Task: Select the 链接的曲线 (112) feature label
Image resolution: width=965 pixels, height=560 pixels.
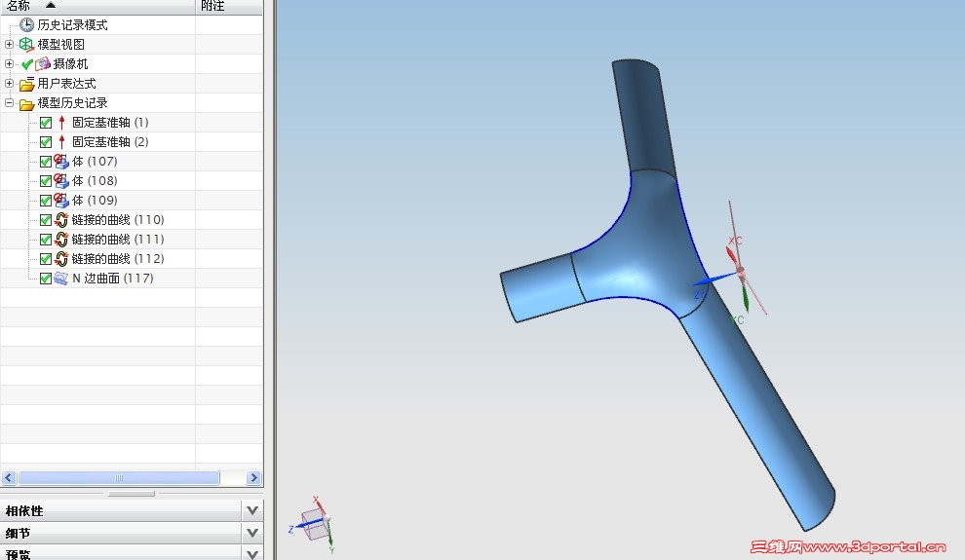Action: tap(118, 259)
